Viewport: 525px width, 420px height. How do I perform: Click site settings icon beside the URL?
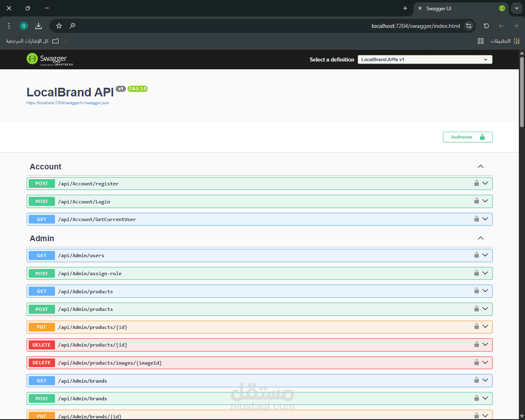(469, 26)
